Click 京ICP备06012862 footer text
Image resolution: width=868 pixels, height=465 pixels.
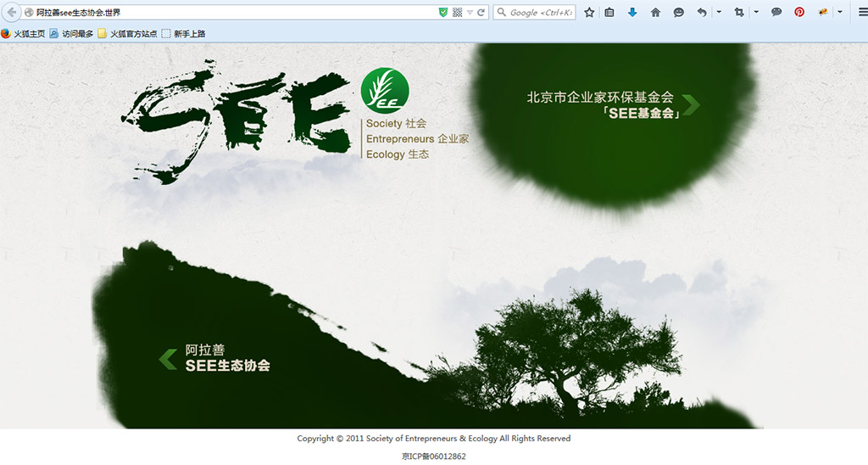(433, 457)
